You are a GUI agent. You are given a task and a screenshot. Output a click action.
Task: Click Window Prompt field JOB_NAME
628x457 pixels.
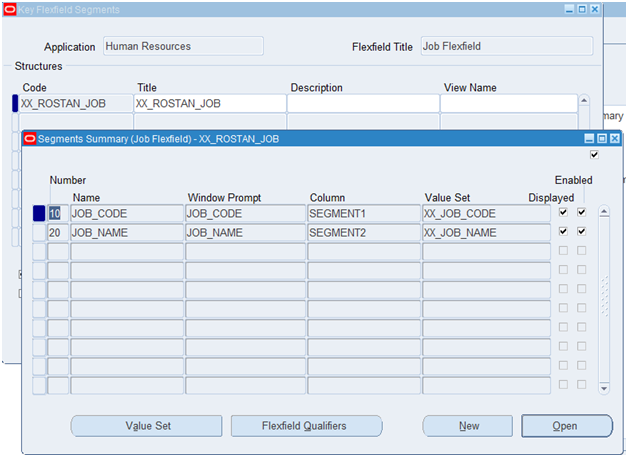246,233
